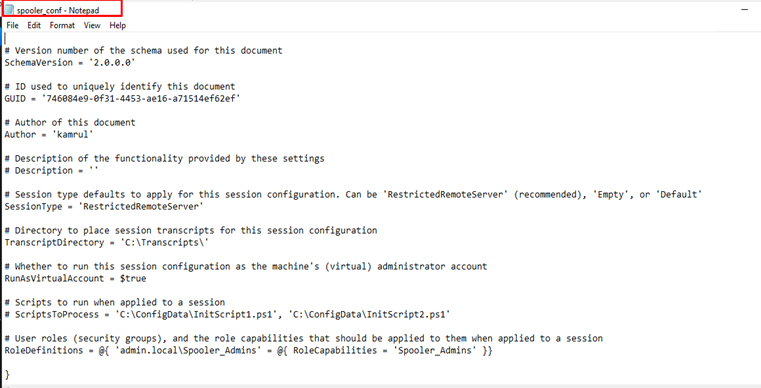Screen dimensions: 761x388
Task: Click inside the GUID value string
Action: coord(141,99)
